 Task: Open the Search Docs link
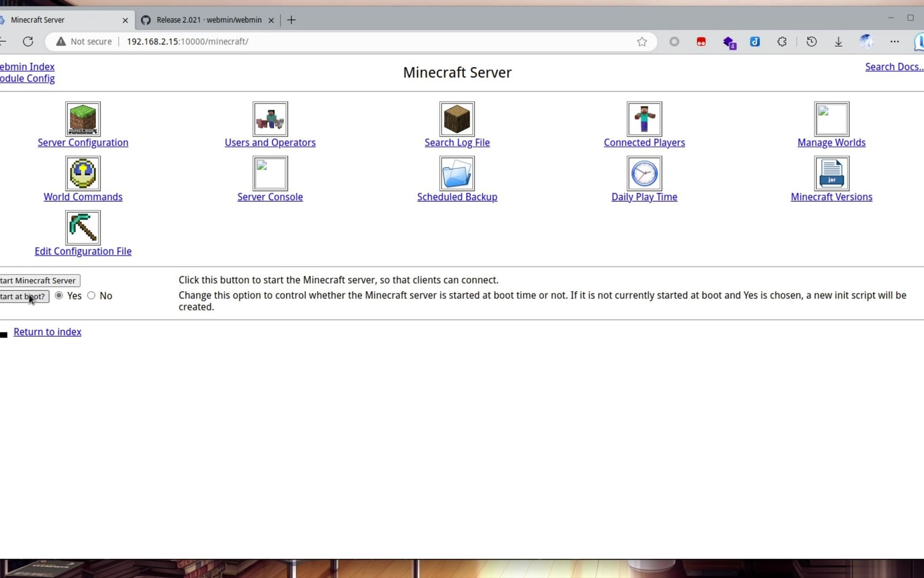(x=895, y=67)
